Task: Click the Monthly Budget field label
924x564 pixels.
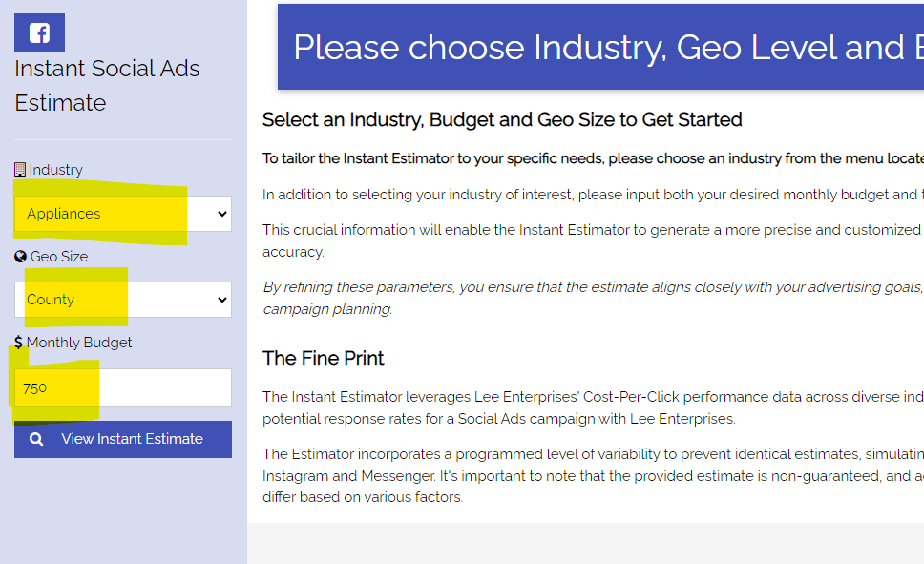Action: 79,342
